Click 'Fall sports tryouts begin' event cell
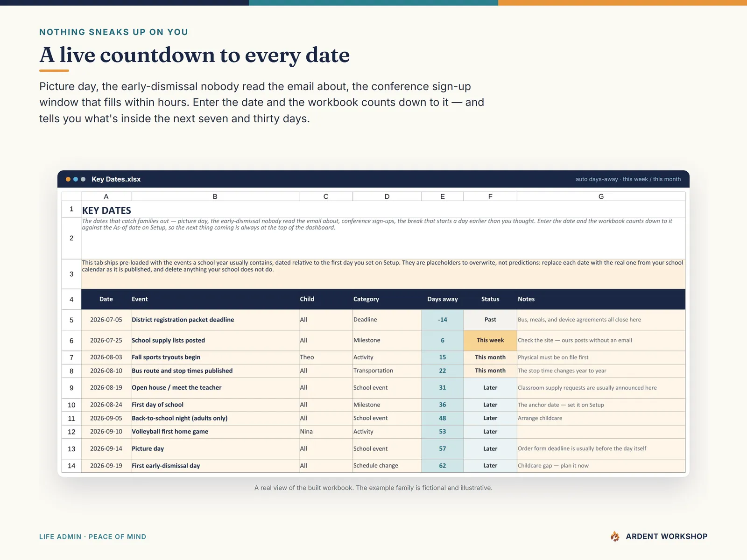This screenshot has width=747, height=560. (215, 357)
